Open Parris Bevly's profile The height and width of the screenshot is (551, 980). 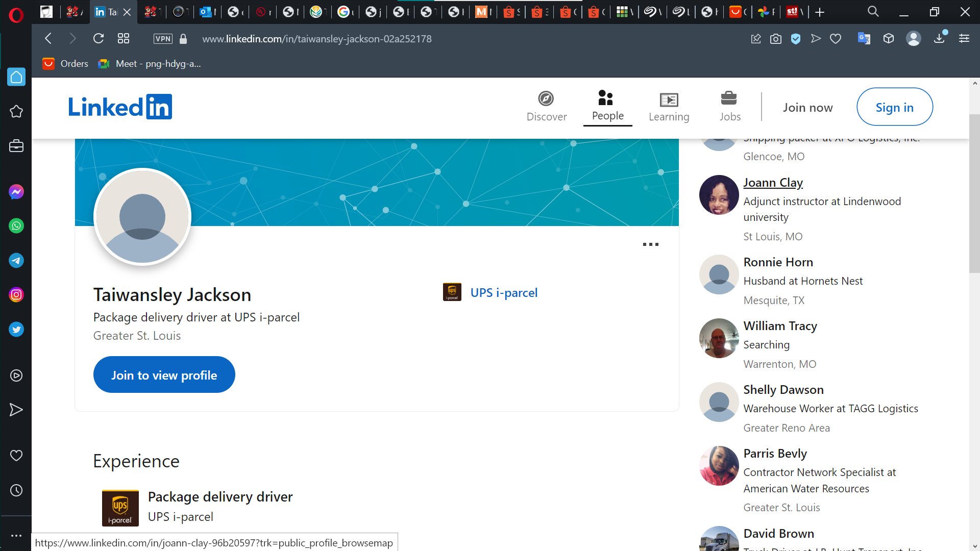point(775,454)
